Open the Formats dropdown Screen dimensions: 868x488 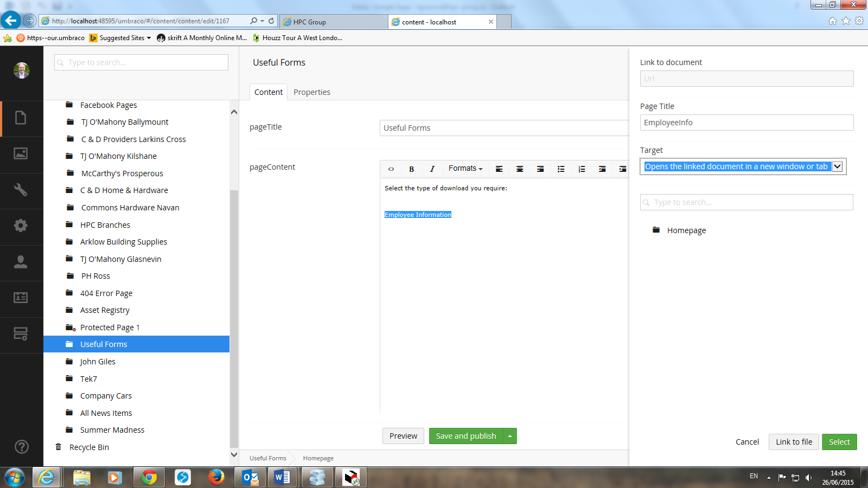pyautogui.click(x=465, y=169)
